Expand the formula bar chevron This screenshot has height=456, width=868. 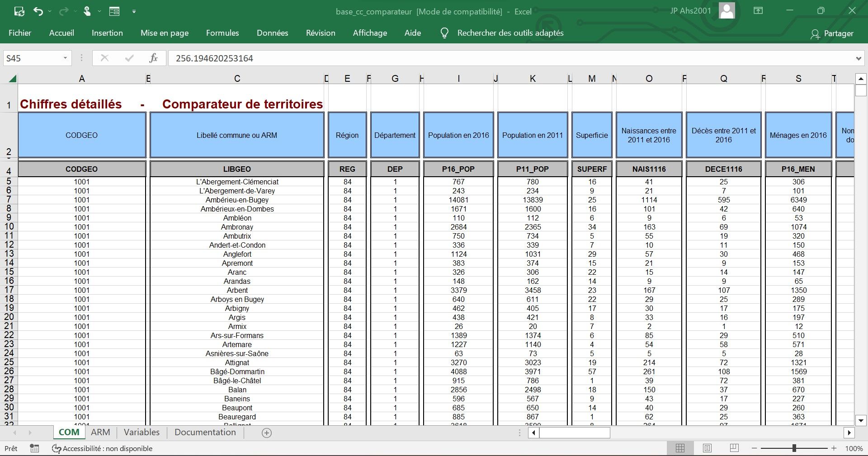[859, 58]
